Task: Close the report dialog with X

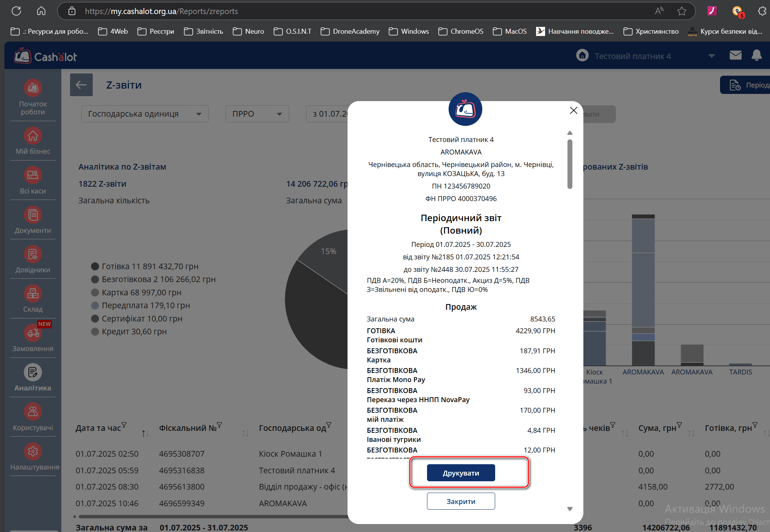Action: coord(573,110)
